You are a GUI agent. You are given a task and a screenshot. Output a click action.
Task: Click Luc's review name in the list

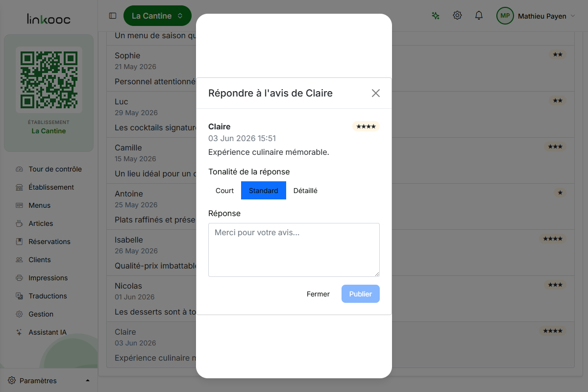click(x=121, y=101)
